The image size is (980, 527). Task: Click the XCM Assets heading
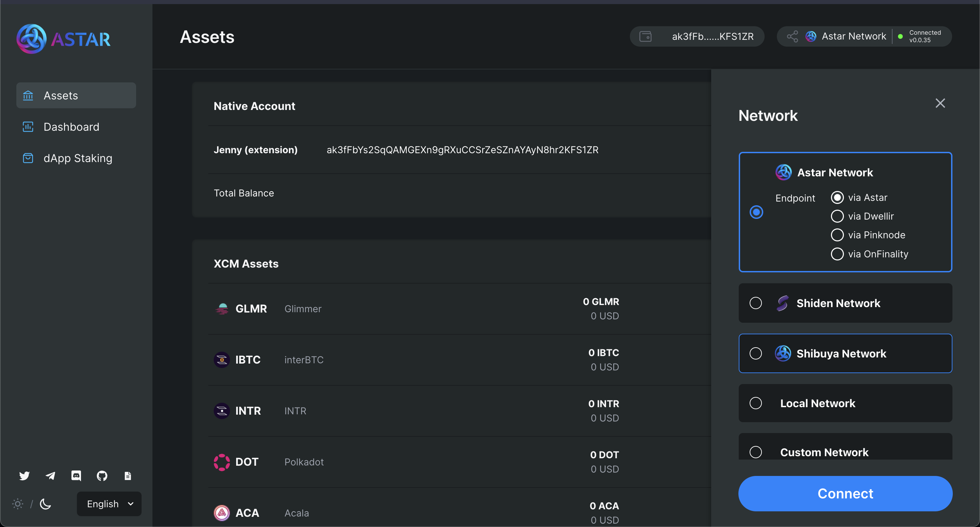click(246, 263)
